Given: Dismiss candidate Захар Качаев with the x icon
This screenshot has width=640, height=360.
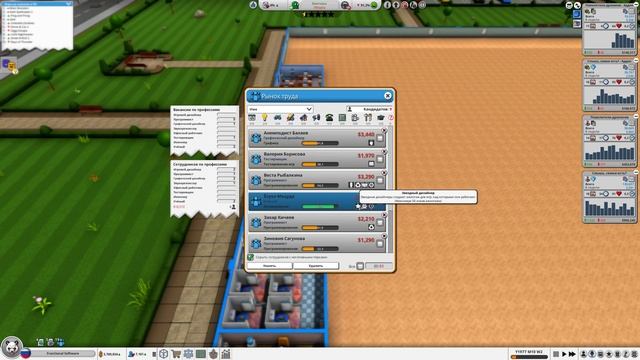Looking at the screenshot, I should tap(384, 215).
